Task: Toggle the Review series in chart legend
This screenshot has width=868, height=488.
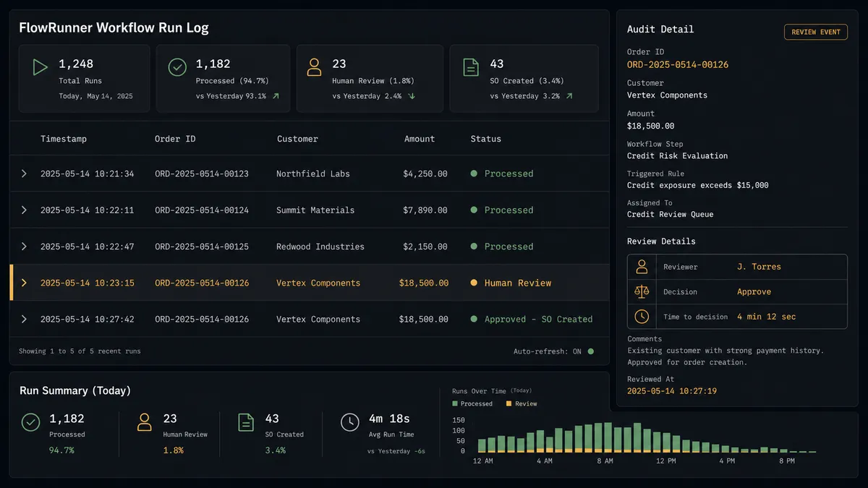Action: pyautogui.click(x=522, y=403)
